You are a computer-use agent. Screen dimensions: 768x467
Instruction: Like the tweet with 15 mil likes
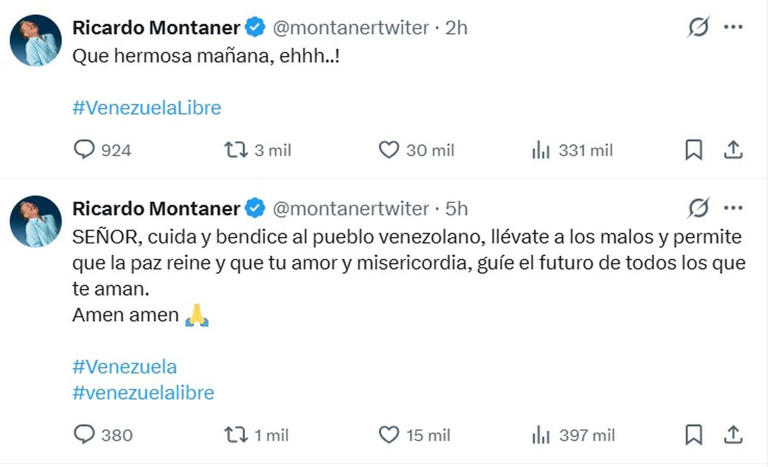(389, 434)
